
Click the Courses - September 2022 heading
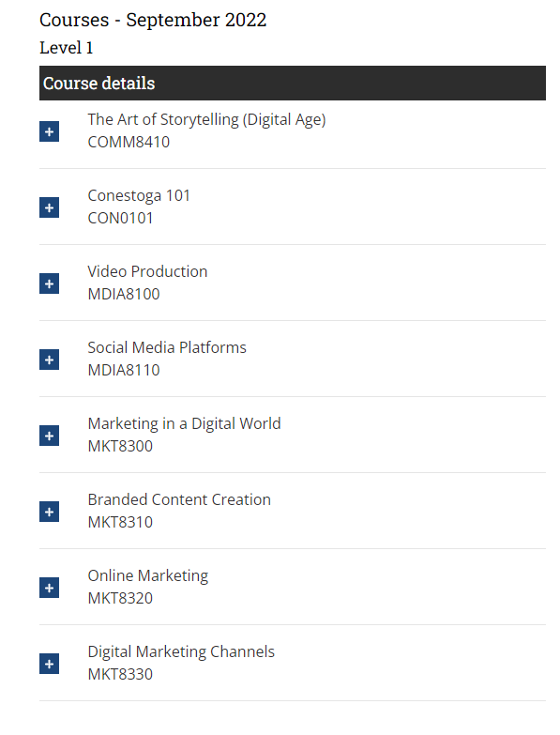click(153, 20)
